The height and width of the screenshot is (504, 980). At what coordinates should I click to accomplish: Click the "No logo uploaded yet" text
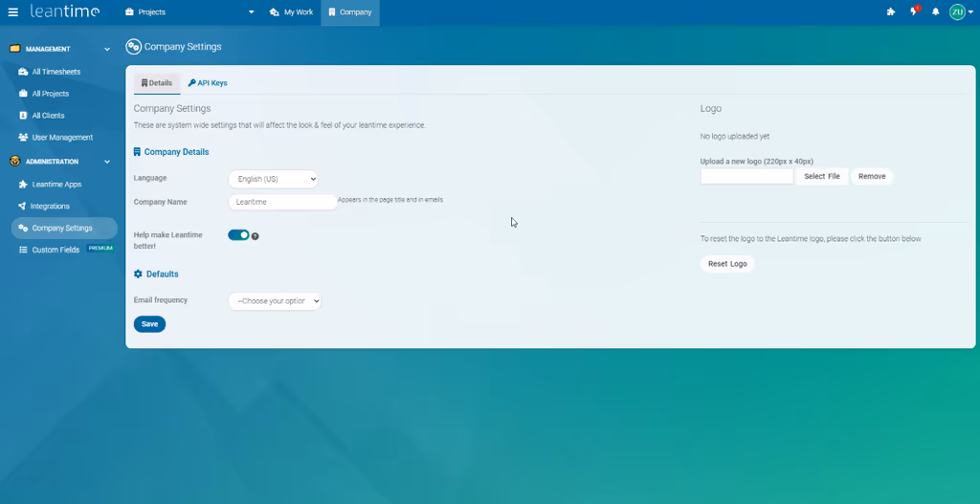tap(735, 136)
